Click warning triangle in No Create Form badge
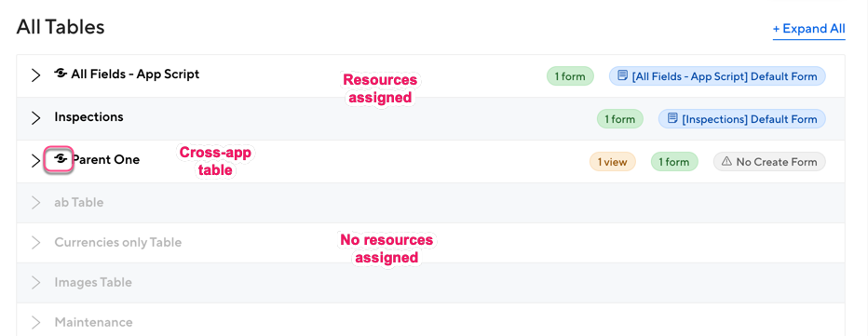868x336 pixels. [726, 162]
